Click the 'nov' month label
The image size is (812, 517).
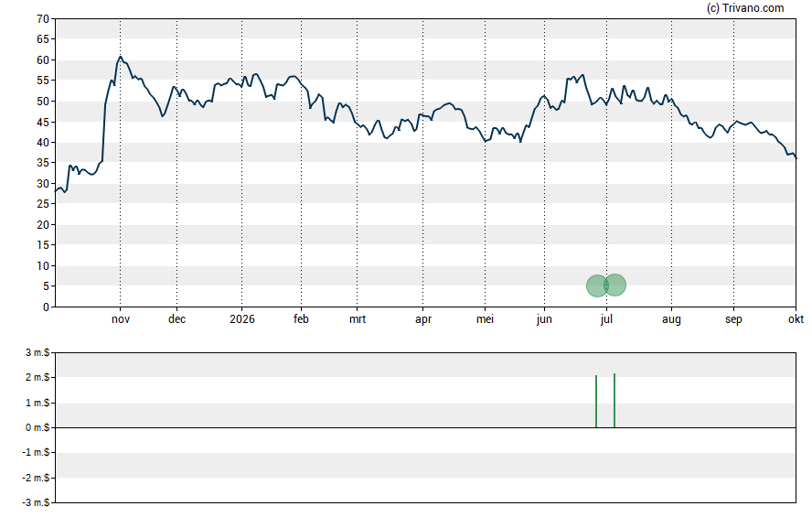pos(121,319)
